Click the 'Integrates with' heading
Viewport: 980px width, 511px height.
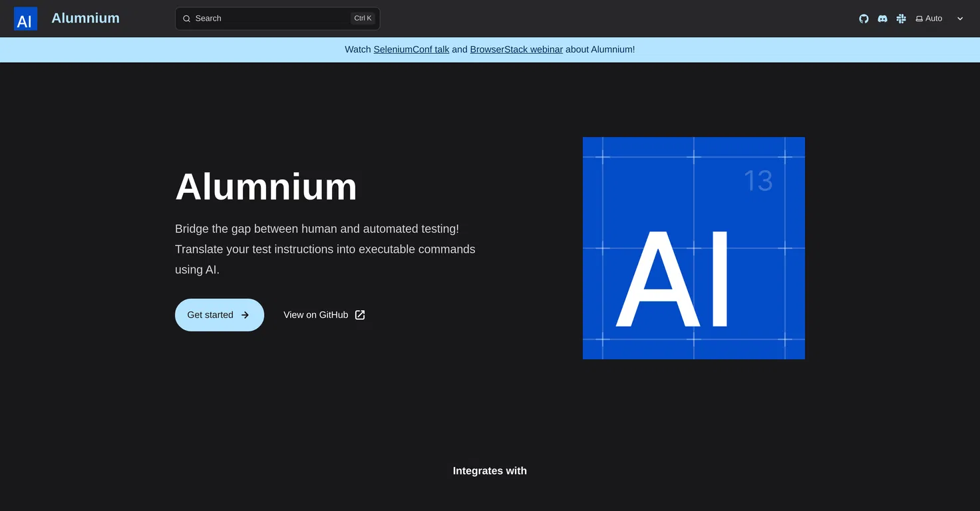tap(490, 470)
